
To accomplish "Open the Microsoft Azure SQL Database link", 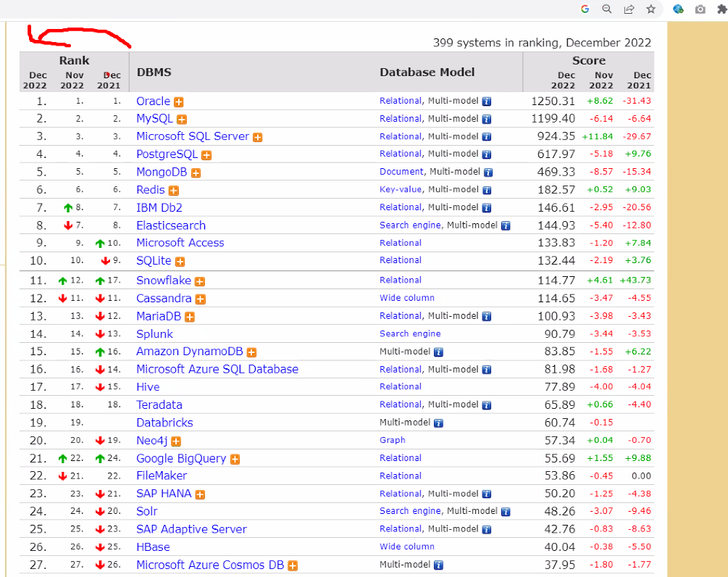I will [217, 370].
